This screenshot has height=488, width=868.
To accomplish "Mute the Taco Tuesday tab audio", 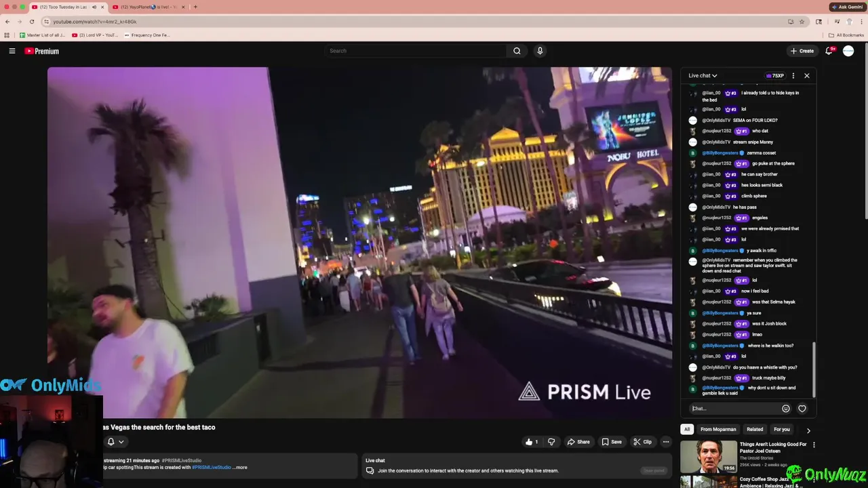I will coord(94,7).
